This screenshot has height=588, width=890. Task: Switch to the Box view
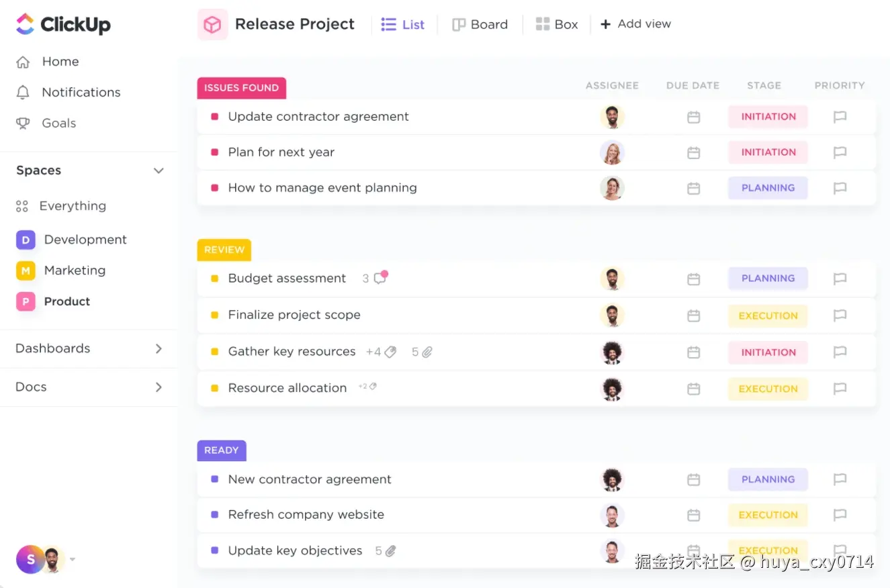557,25
